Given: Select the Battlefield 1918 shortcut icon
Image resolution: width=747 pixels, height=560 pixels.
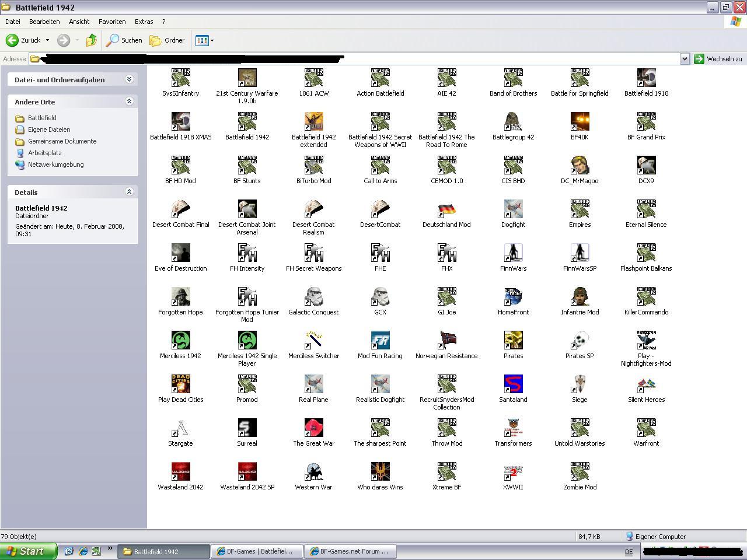Looking at the screenshot, I should click(x=646, y=78).
